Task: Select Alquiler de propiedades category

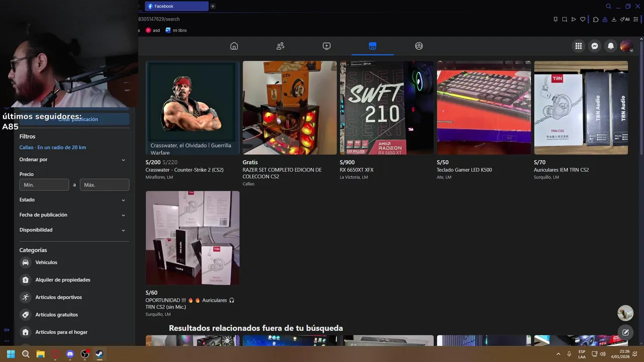Action: click(x=74, y=280)
